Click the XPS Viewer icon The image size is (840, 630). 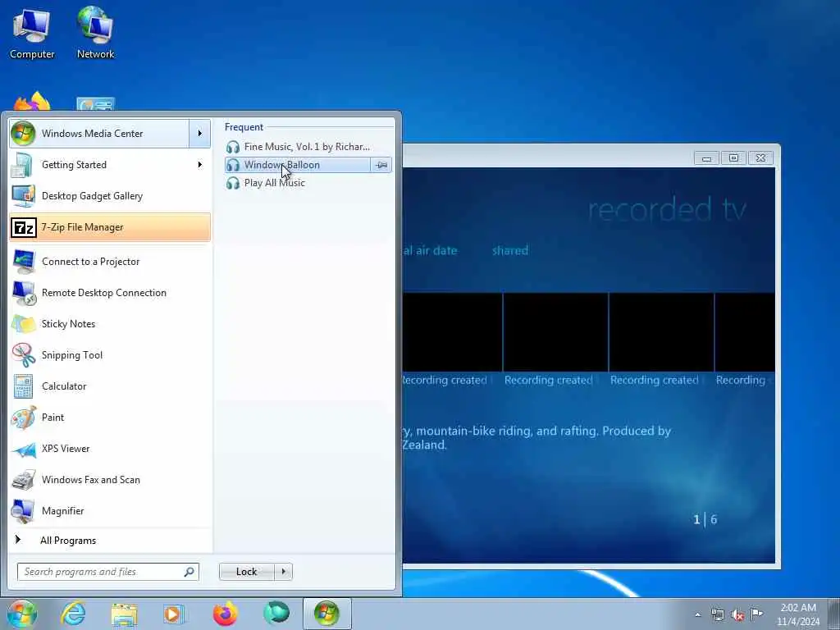click(23, 449)
